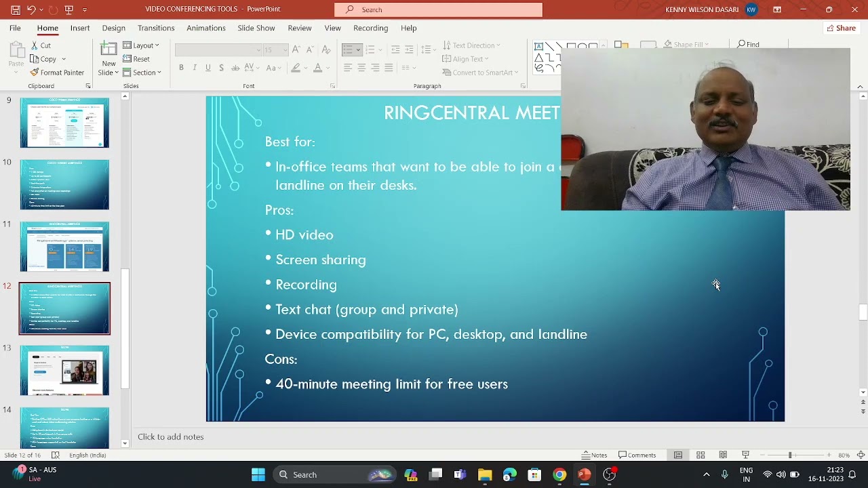Switch to Slide Sorter view in the status bar

[701, 455]
